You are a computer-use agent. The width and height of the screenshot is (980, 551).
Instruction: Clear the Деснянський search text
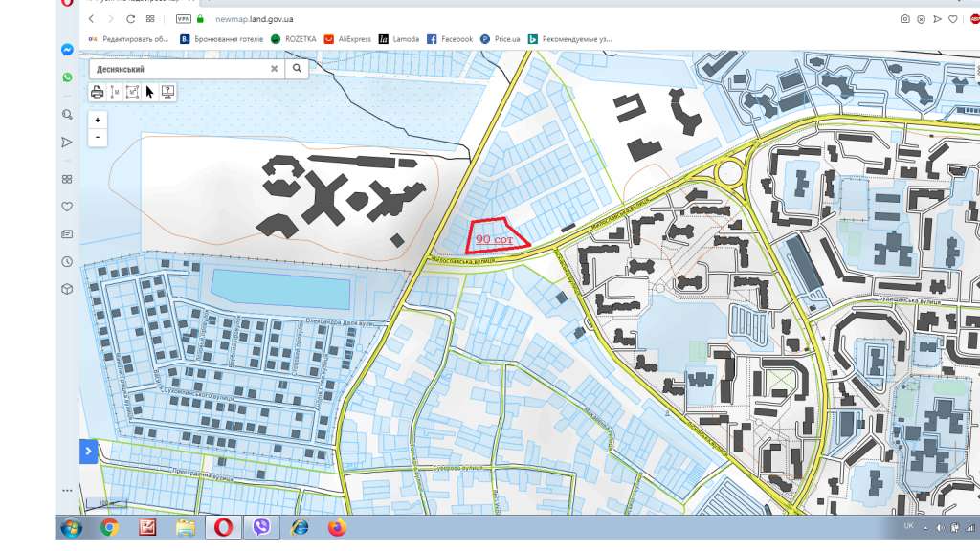[x=274, y=69]
